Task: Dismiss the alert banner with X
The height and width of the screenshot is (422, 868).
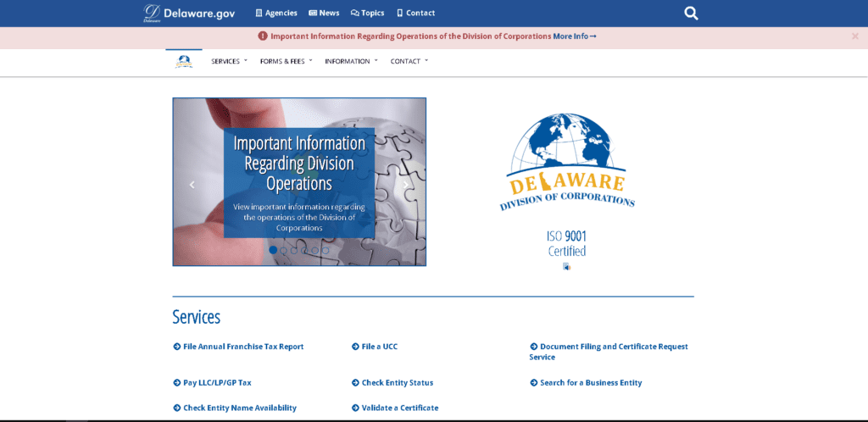Action: (854, 36)
